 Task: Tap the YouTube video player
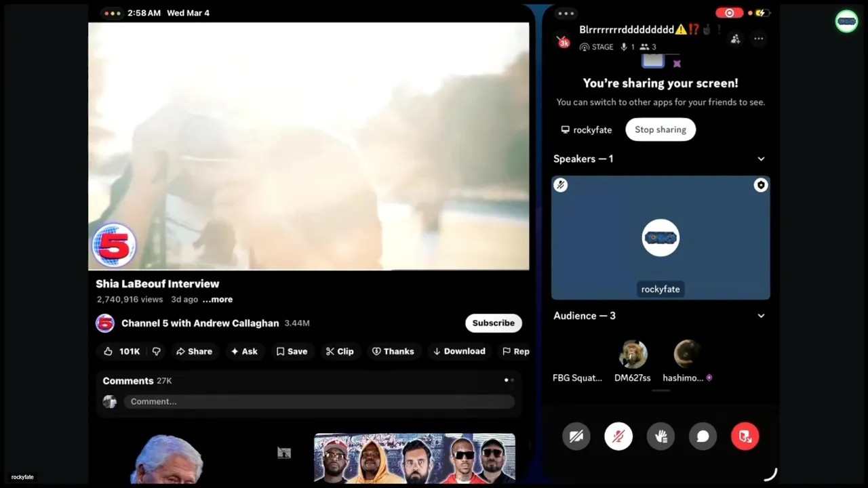[x=309, y=146]
